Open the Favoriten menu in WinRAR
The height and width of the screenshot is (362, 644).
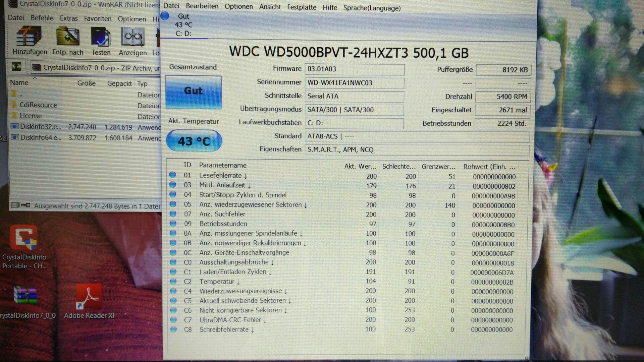[x=98, y=18]
